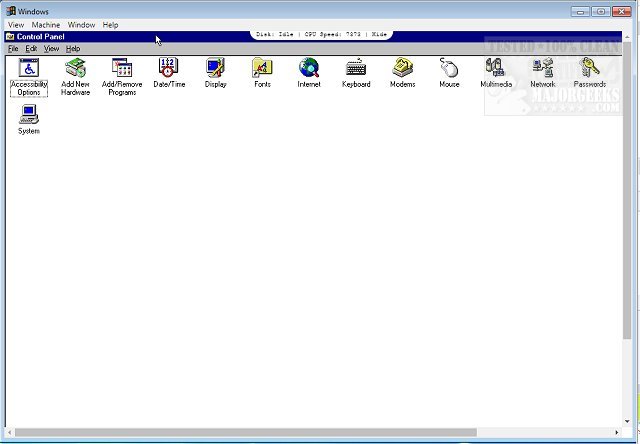Click the Mouse icon
Screen dimensions: 640x444
coord(449,68)
